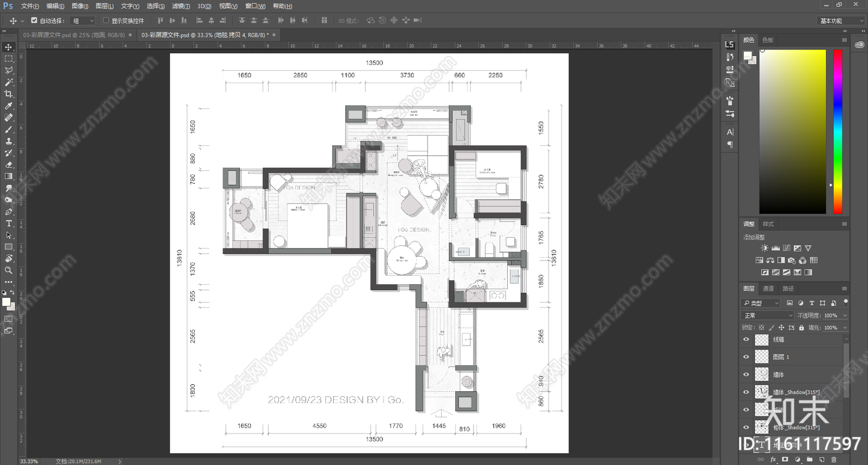Toggle the layer filter on/off switch
The image size is (868, 465).
(845, 302)
